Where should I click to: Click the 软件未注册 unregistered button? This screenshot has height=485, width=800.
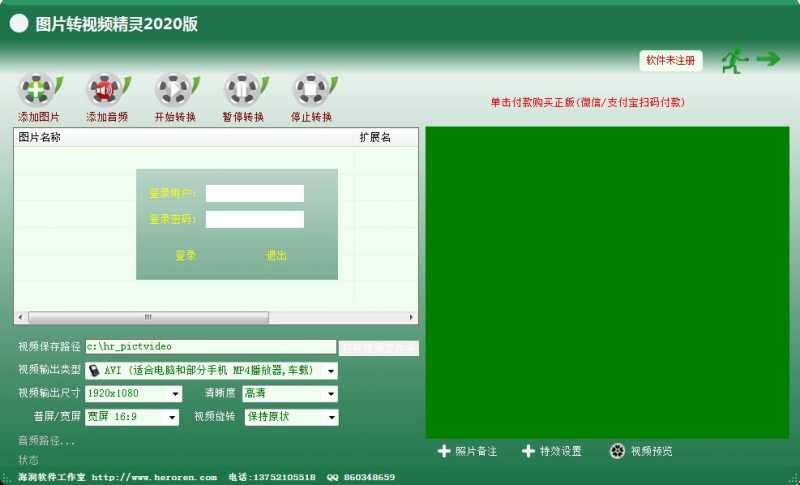tap(670, 60)
